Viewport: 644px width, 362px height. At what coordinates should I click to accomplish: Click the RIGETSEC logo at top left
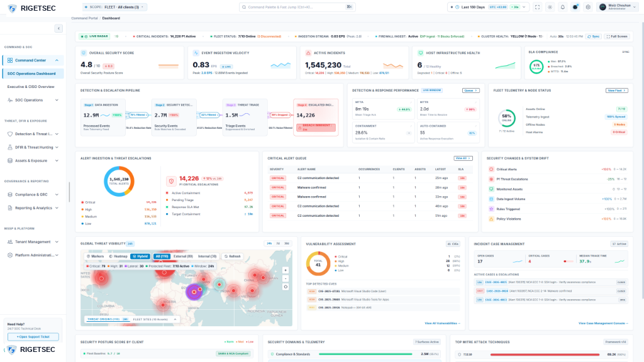(x=31, y=8)
